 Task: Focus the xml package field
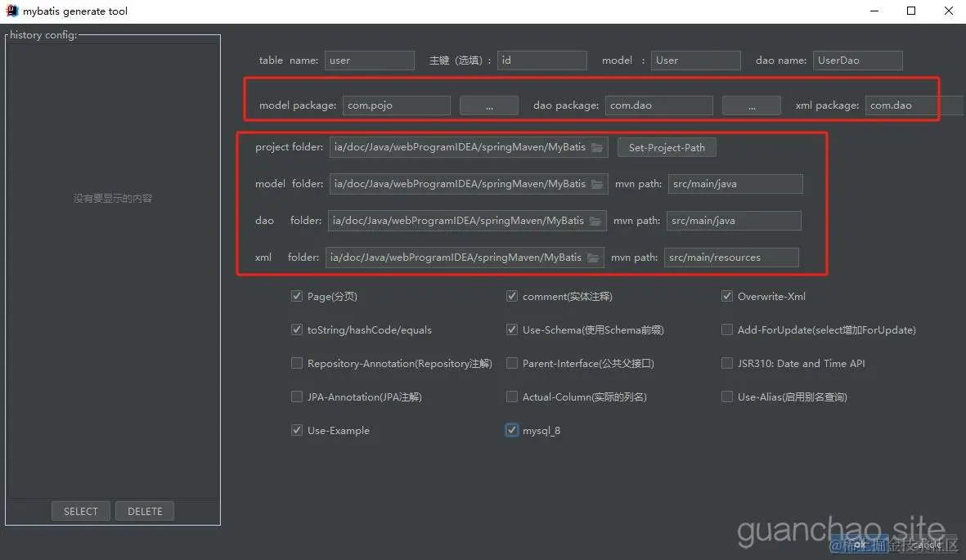pyautogui.click(x=915, y=105)
